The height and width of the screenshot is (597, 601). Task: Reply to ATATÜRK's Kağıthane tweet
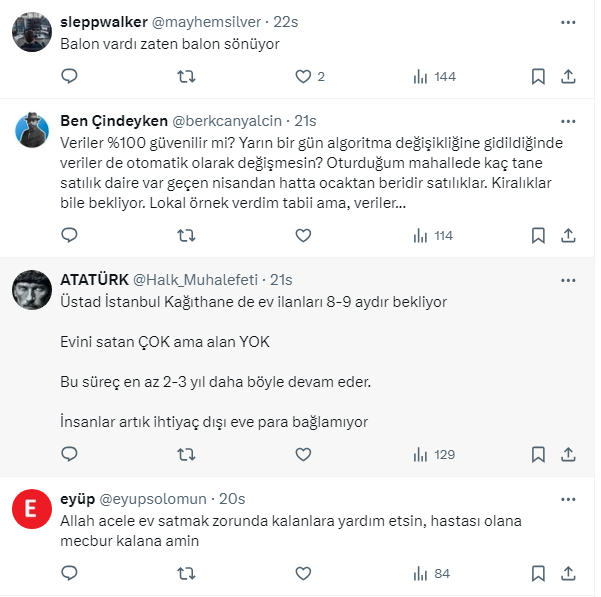pos(69,454)
